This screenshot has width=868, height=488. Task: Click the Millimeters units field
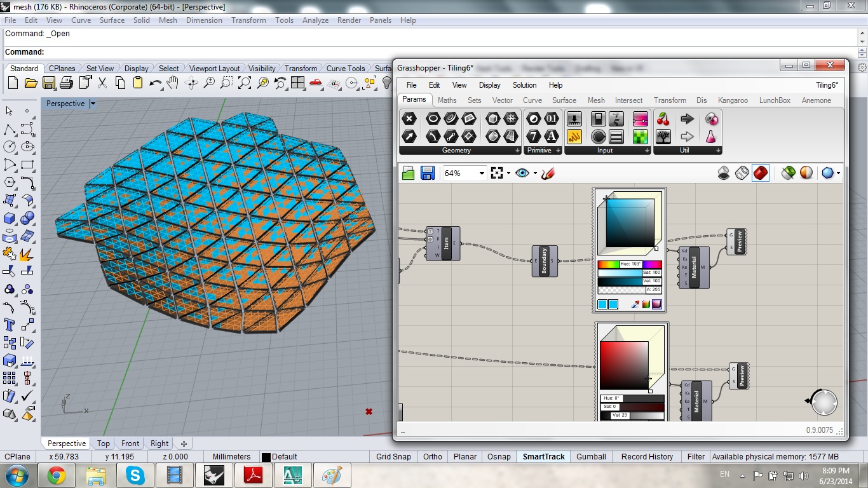tap(231, 456)
